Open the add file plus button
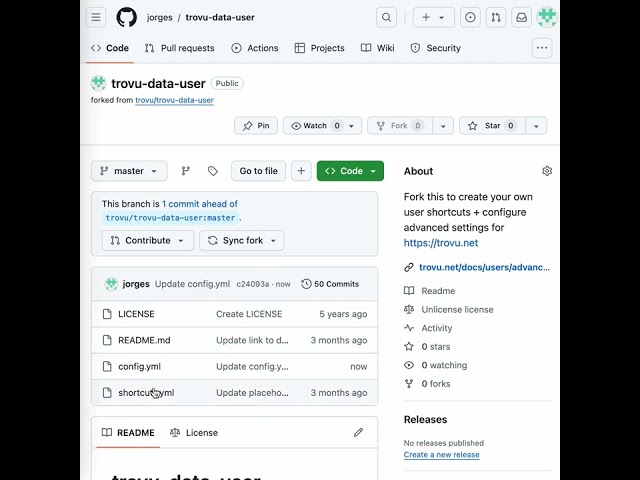 301,171
